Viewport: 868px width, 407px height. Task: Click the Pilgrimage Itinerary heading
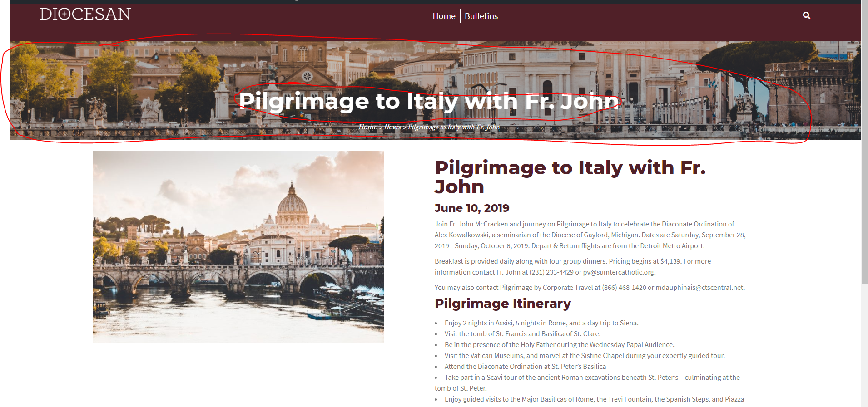point(503,304)
